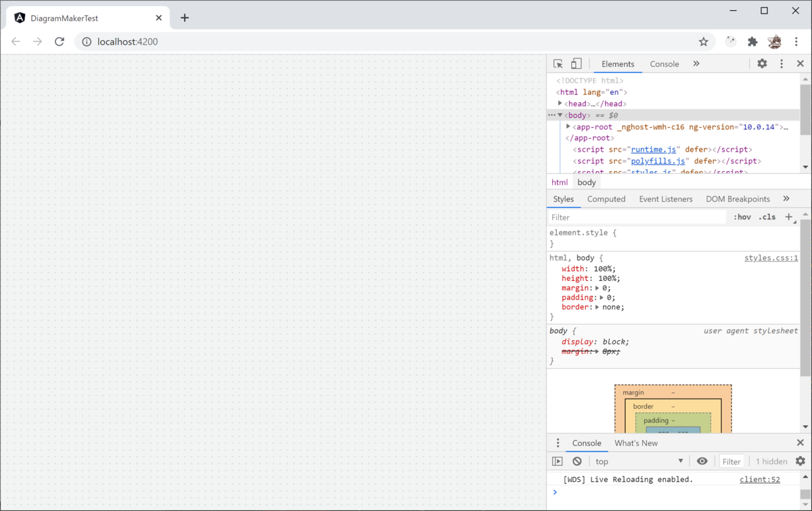Show more DevTools panels chevron

pyautogui.click(x=696, y=64)
